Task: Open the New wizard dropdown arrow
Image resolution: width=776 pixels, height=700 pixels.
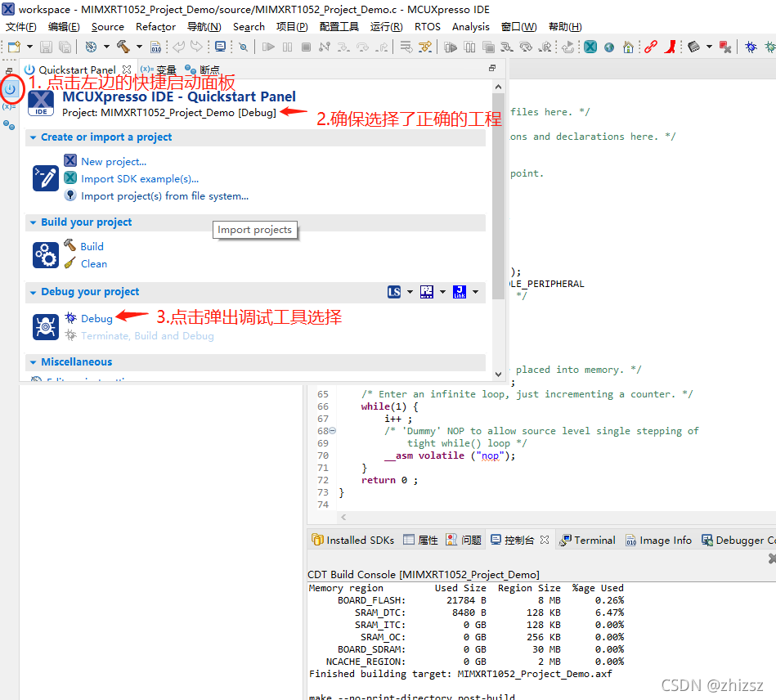Action: coord(29,47)
